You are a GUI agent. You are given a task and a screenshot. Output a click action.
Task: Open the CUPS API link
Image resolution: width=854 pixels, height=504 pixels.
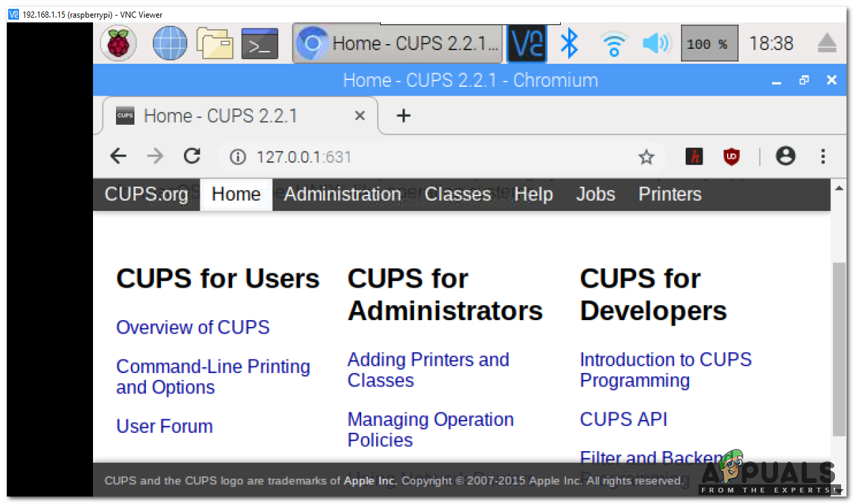(x=624, y=420)
